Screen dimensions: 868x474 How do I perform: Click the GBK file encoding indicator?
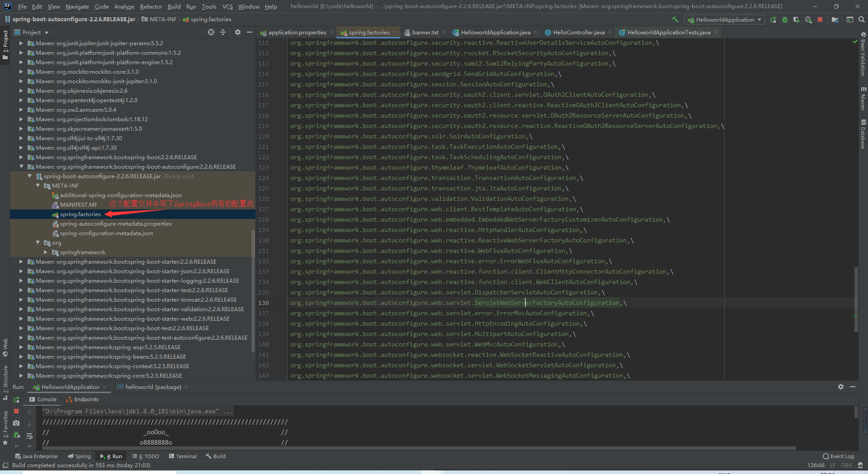point(846,465)
